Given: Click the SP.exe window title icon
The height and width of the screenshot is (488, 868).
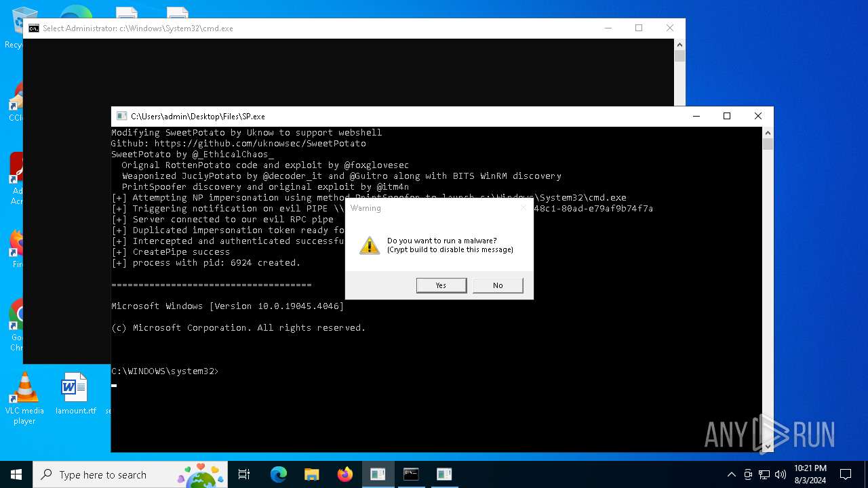Looking at the screenshot, I should tap(121, 117).
